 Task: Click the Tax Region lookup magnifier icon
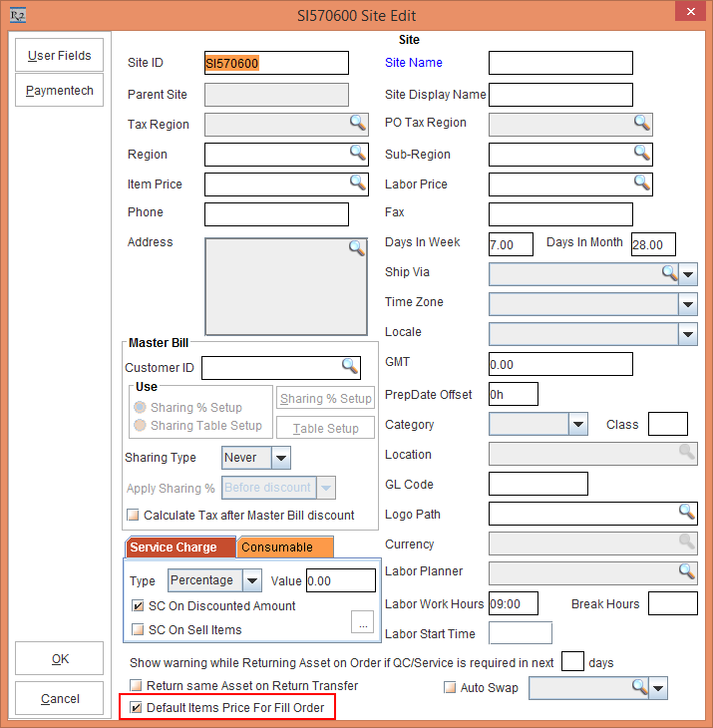357,123
